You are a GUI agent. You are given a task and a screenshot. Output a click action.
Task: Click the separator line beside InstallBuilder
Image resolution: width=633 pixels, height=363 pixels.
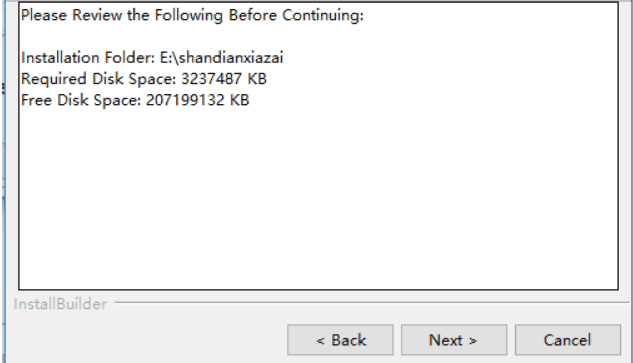(371, 302)
